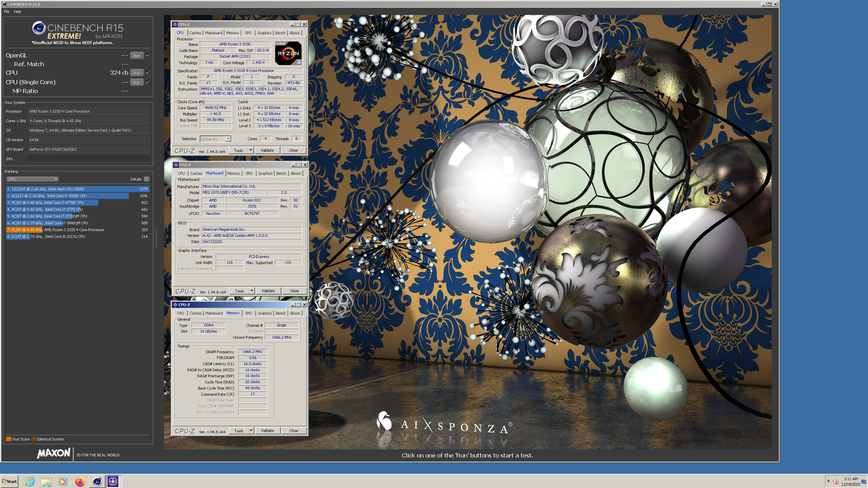Screen dimensions: 868x488
Task: Click the Mainboard CPU-Z title bar icon
Action: coord(176,165)
